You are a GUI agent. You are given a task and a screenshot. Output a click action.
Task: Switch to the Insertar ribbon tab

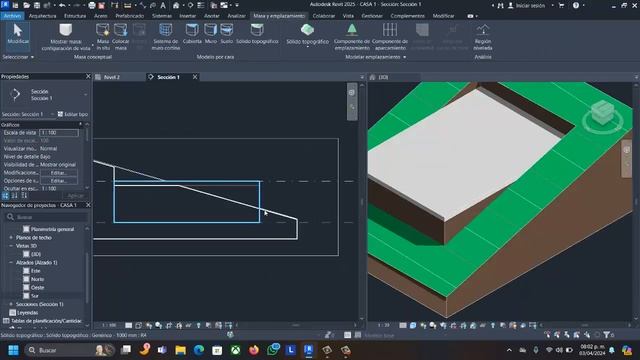click(x=188, y=16)
